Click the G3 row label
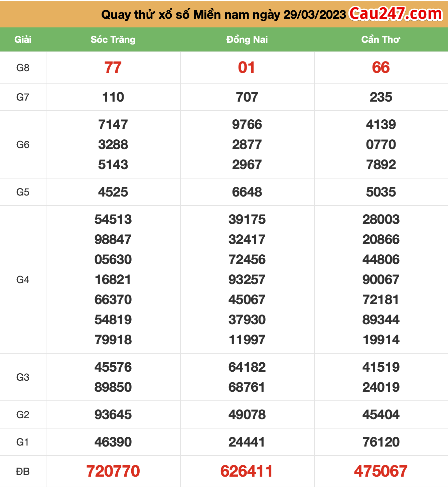The image size is (448, 490). coord(23,377)
